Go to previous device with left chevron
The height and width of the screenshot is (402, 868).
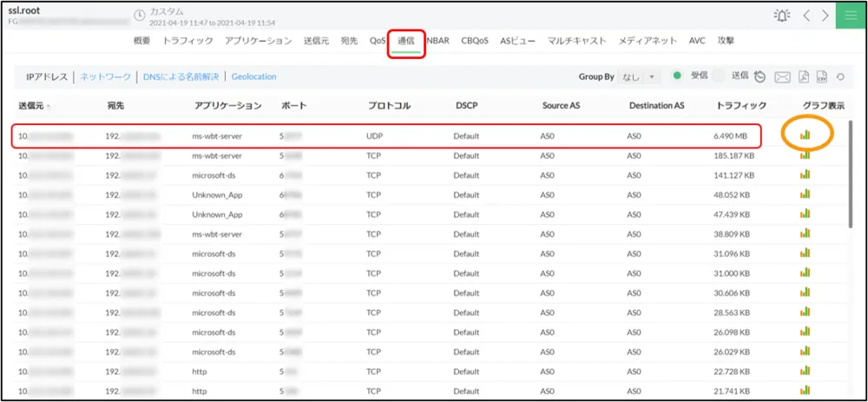806,16
